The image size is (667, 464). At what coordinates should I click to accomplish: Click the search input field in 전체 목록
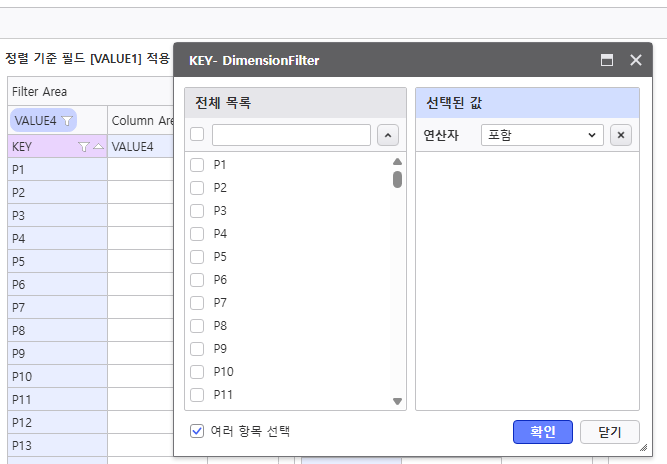pos(291,135)
